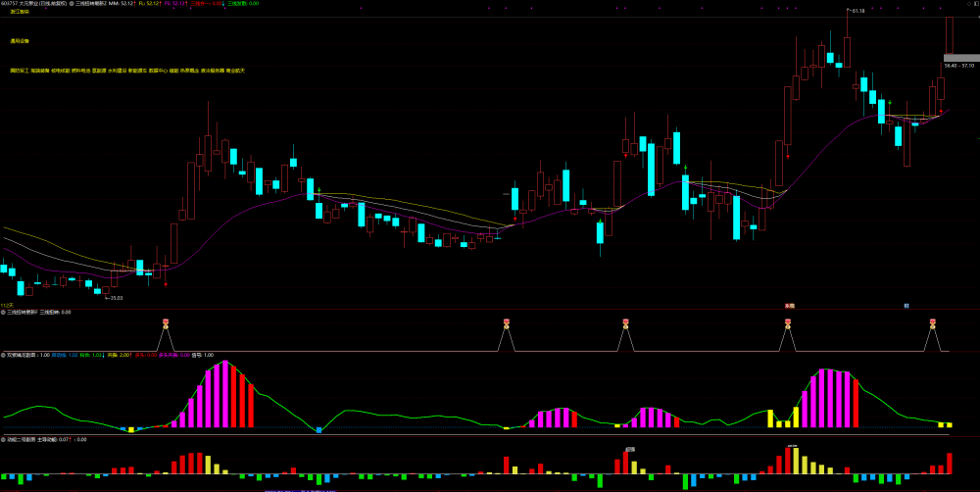The image size is (980, 492).
Task: Open the 储能 concept tag
Action: point(174,71)
